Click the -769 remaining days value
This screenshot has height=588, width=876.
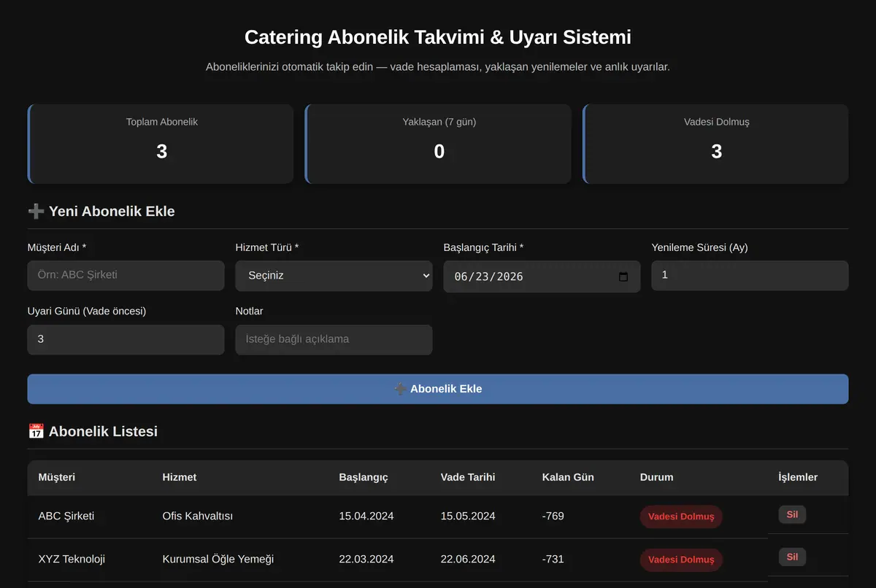click(x=553, y=516)
